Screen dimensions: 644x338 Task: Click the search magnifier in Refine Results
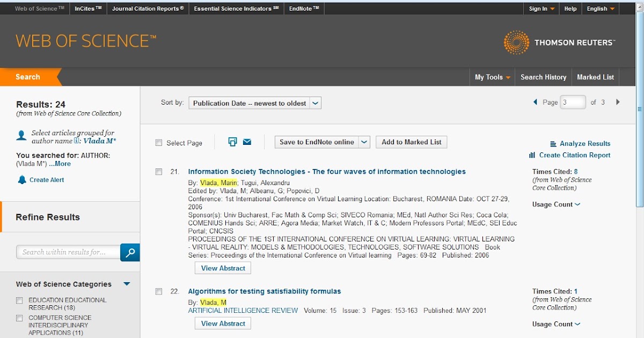(129, 252)
